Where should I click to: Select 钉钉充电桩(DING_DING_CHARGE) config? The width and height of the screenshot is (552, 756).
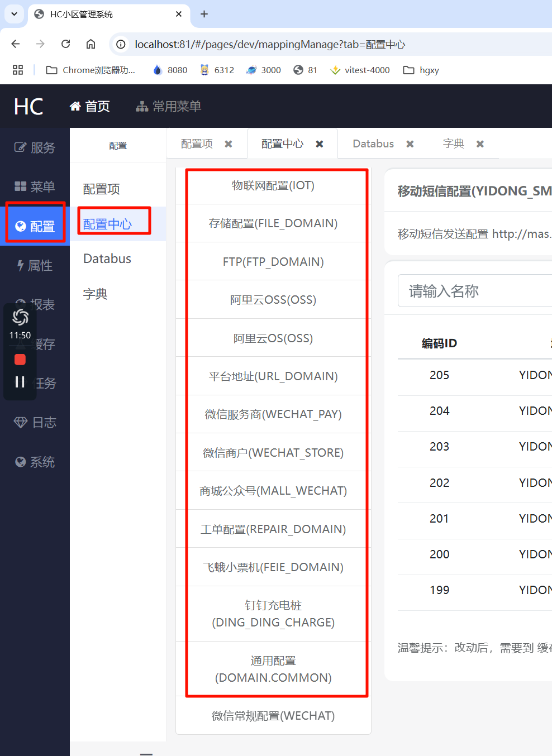point(273,614)
